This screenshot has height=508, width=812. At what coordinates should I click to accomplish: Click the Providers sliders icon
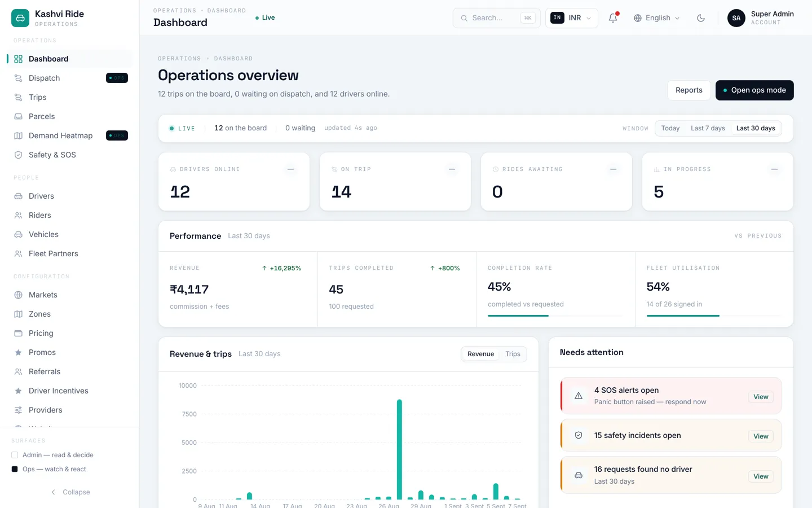[x=18, y=410]
